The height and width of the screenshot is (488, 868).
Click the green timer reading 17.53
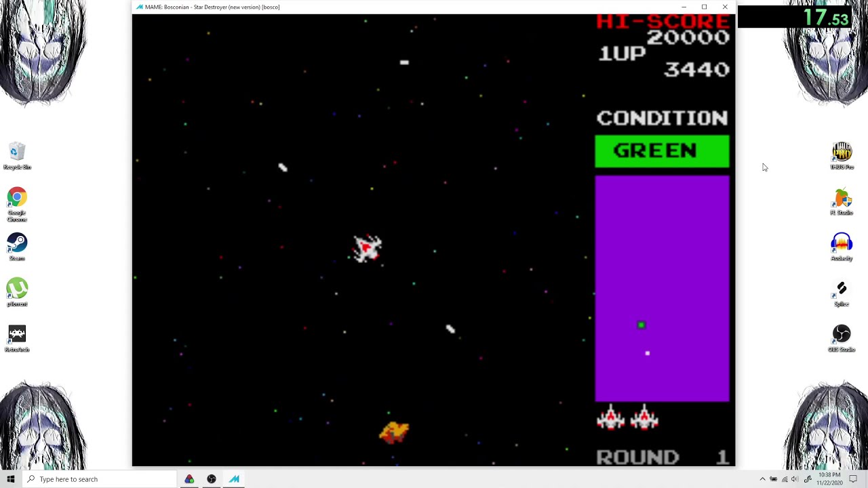click(826, 17)
